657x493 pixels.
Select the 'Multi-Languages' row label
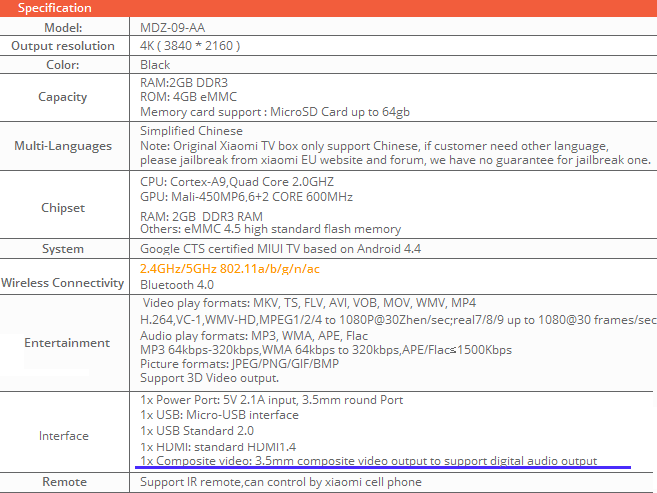[x=63, y=146]
